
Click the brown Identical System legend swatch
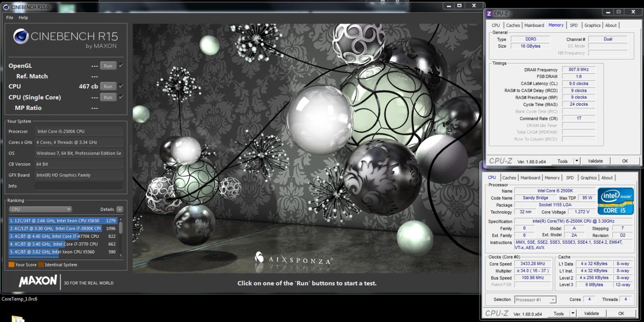click(41, 265)
